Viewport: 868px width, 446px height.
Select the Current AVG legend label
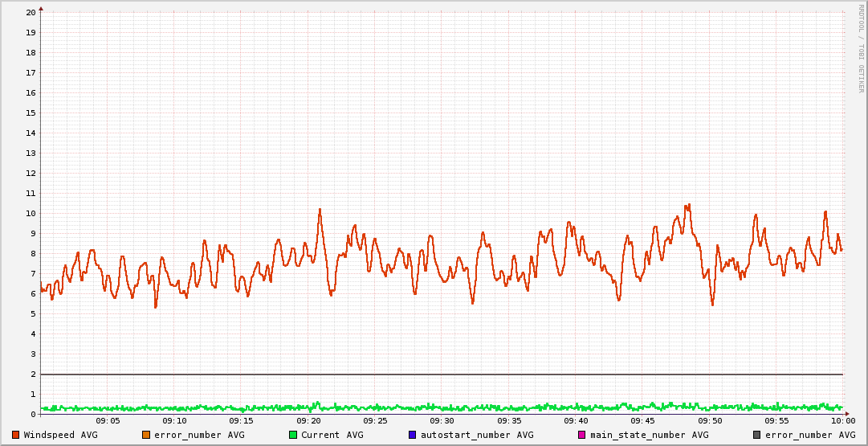tap(332, 435)
